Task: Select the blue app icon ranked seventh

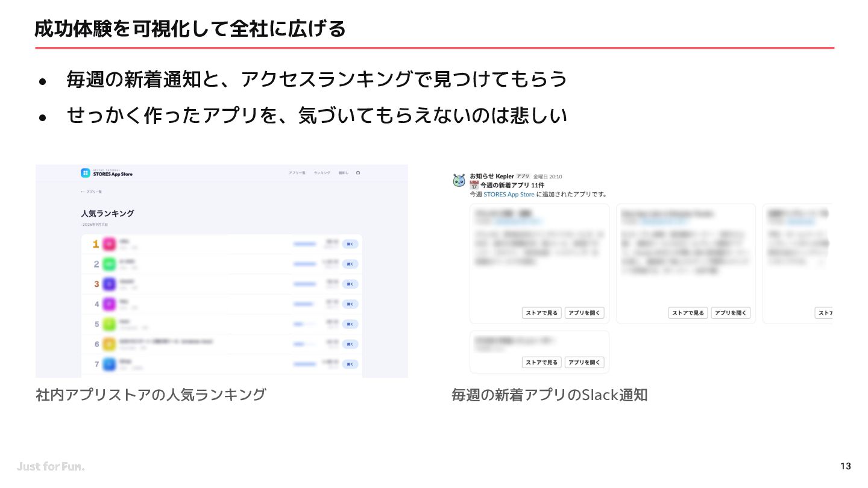Action: pyautogui.click(x=109, y=364)
